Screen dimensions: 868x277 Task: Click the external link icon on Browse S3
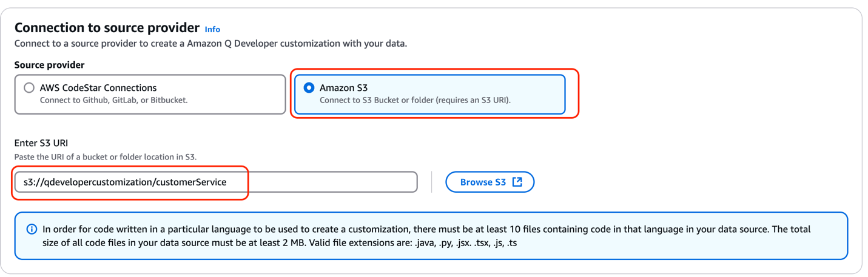517,182
